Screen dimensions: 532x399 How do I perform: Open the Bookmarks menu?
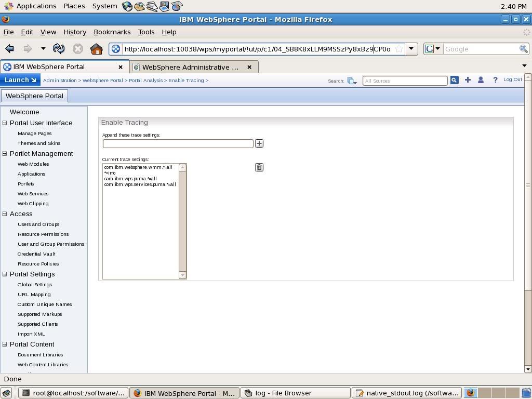[x=112, y=32]
